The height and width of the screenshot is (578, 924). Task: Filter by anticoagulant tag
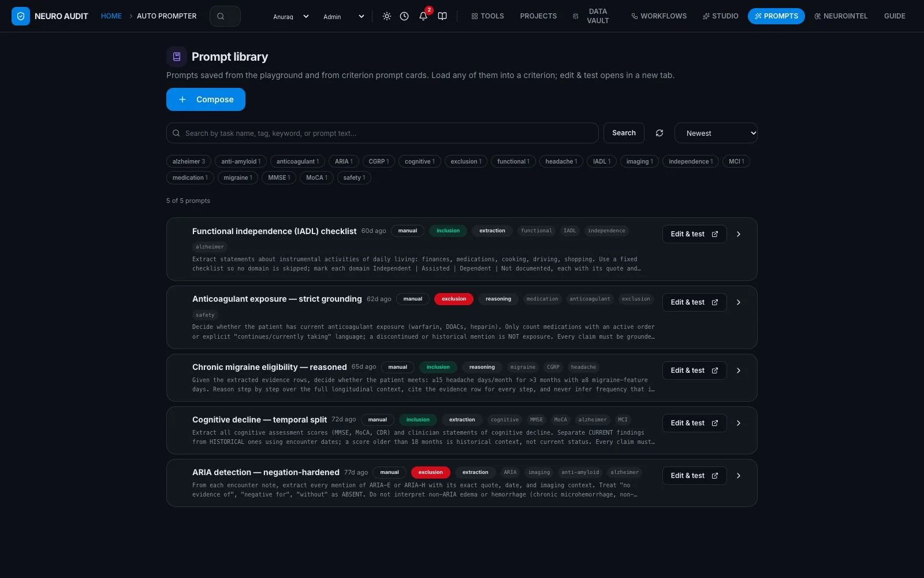click(x=297, y=161)
